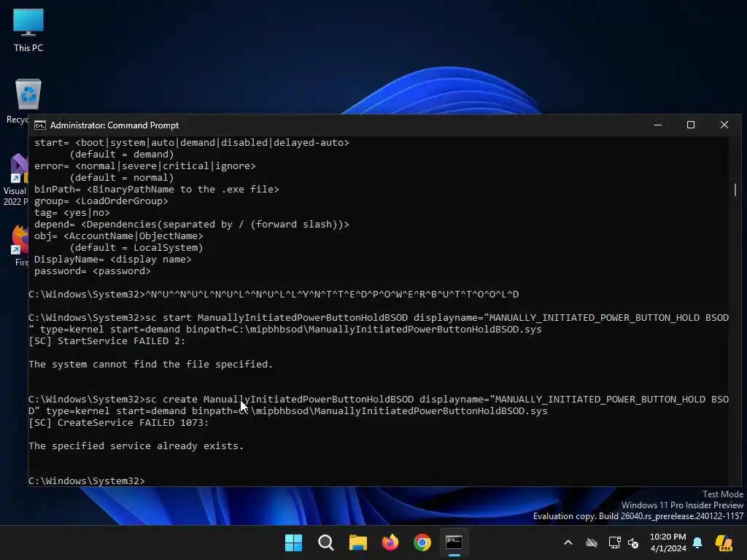
Task: Click the 'DisplayName= <display name>' line
Action: [x=112, y=260]
